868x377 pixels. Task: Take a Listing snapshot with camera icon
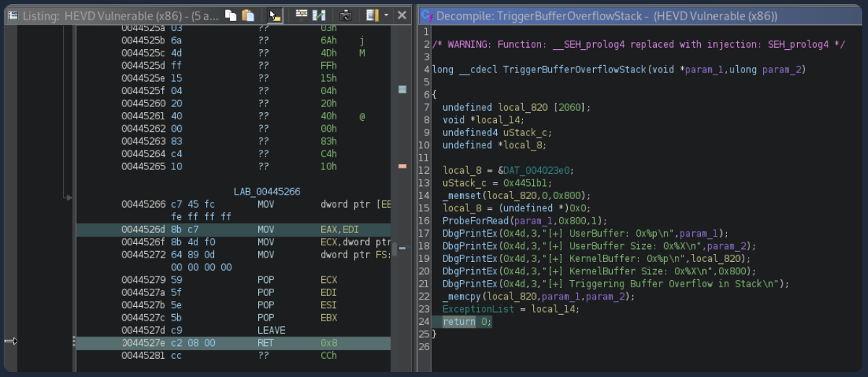tap(346, 14)
